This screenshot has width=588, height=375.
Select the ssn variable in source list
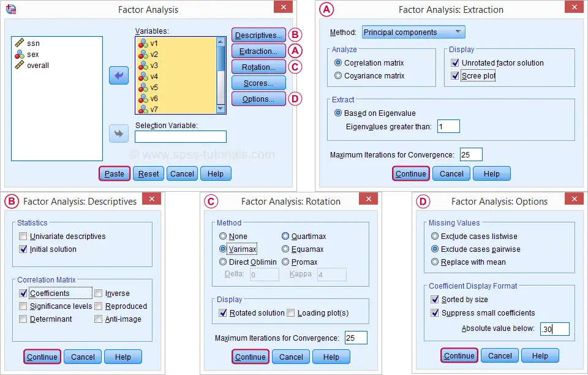click(27, 44)
